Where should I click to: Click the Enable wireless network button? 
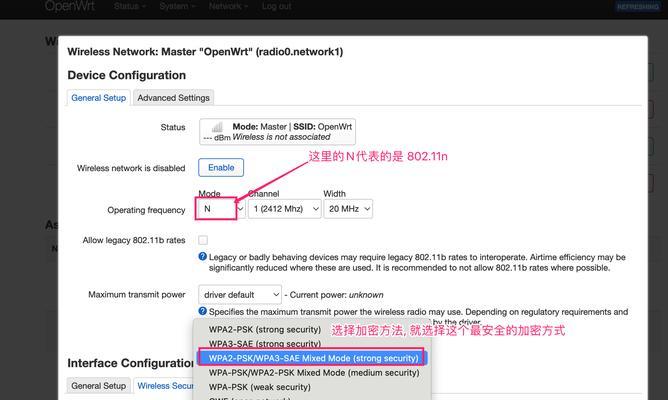[x=221, y=167]
